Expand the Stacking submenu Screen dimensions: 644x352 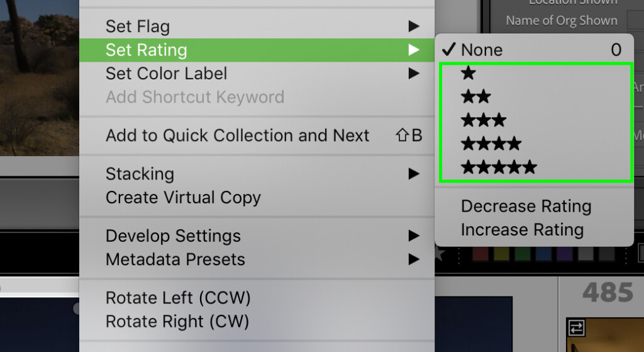257,174
